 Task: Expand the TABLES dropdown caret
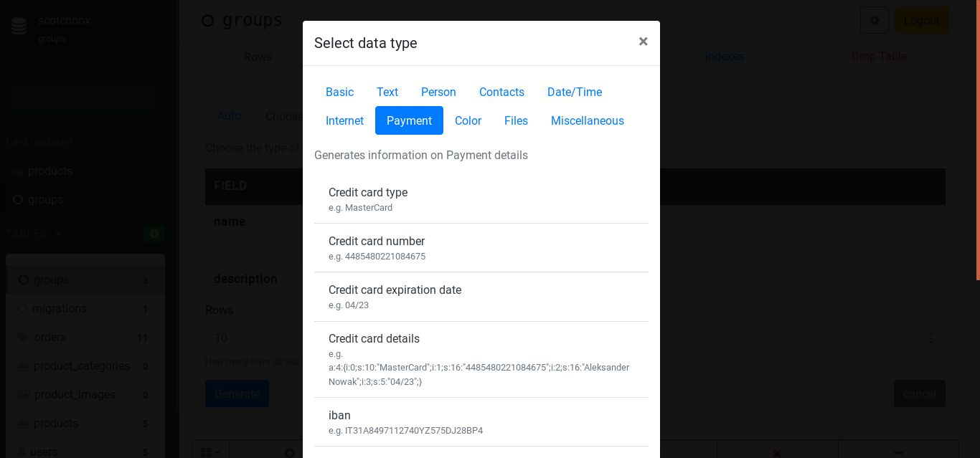[58, 234]
